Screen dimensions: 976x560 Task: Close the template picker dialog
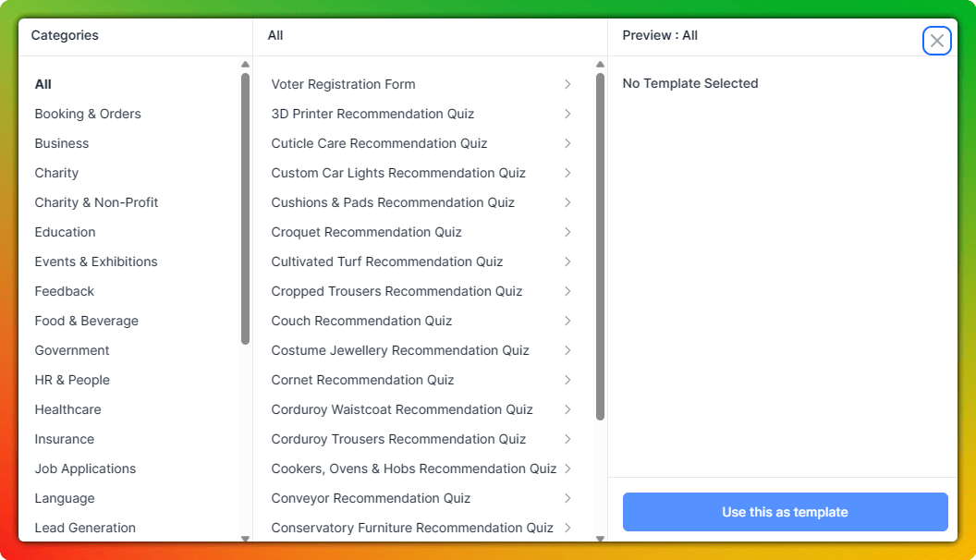936,41
